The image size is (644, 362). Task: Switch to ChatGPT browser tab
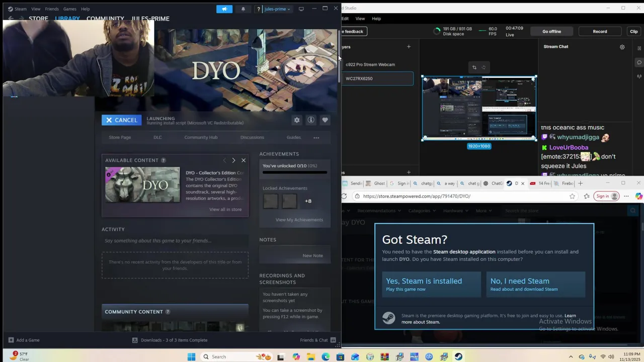click(x=494, y=184)
